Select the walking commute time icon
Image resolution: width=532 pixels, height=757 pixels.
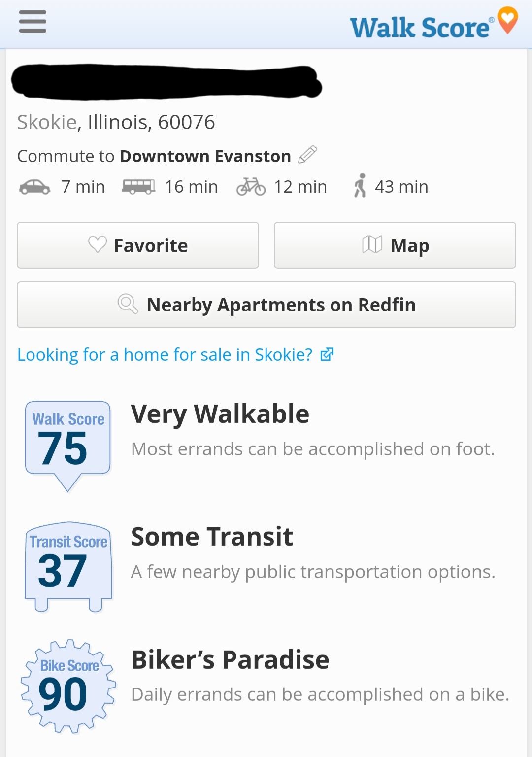tap(360, 186)
